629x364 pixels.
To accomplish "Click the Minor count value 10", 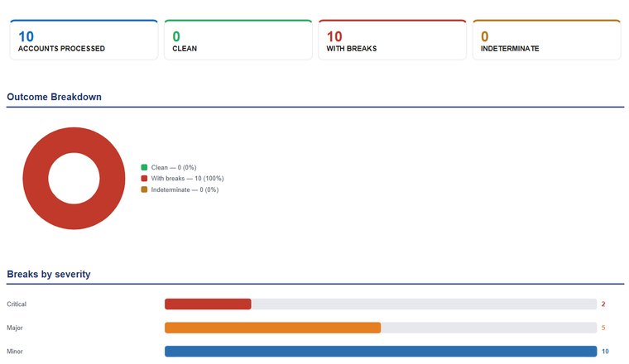I will 605,352.
